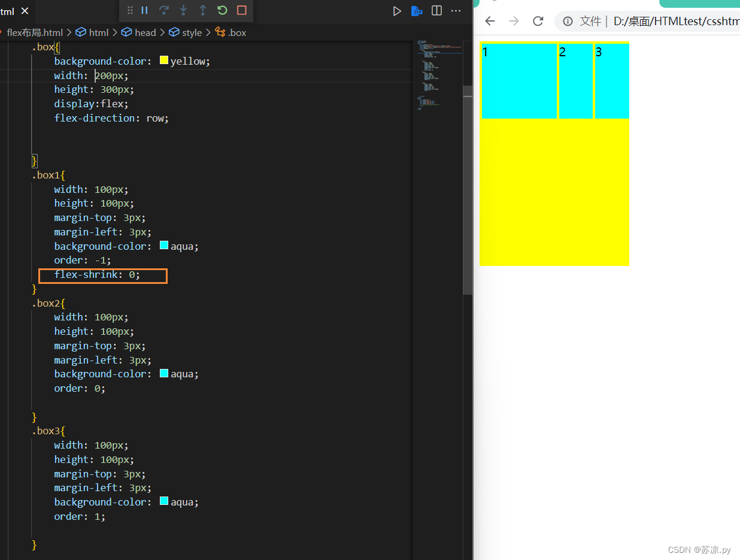Image resolution: width=740 pixels, height=560 pixels.
Task: Click the 'order: 1;' line
Action: [80, 516]
